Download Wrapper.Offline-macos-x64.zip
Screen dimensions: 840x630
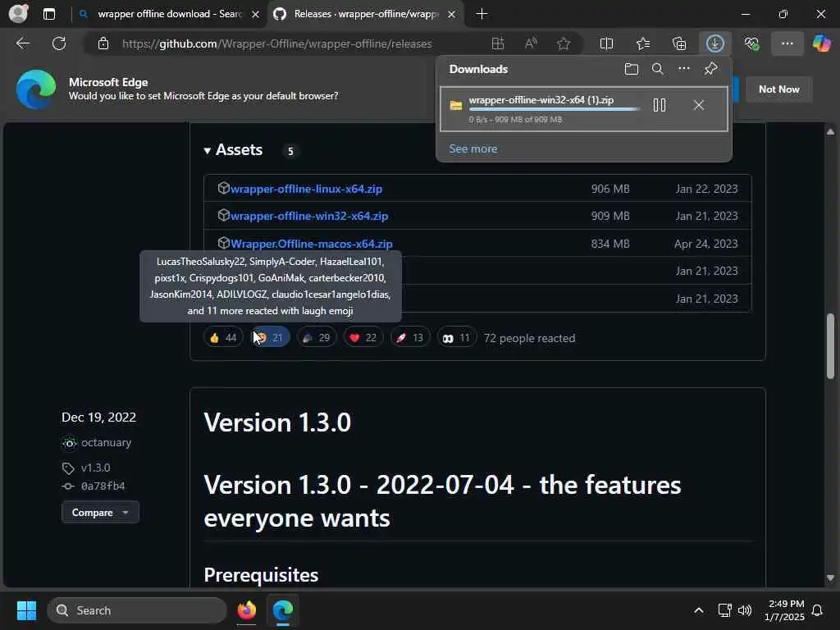311,244
